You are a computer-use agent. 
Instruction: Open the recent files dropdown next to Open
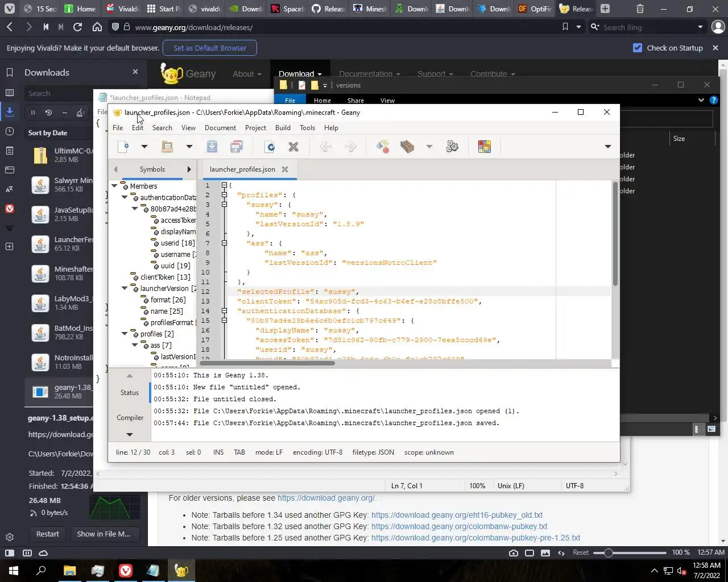click(189, 147)
